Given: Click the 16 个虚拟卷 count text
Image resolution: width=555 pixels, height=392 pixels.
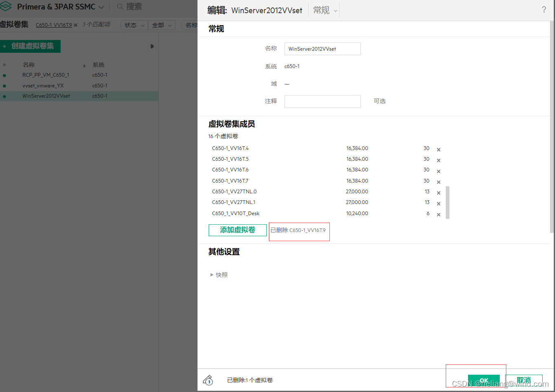Looking at the screenshot, I should pyautogui.click(x=223, y=136).
